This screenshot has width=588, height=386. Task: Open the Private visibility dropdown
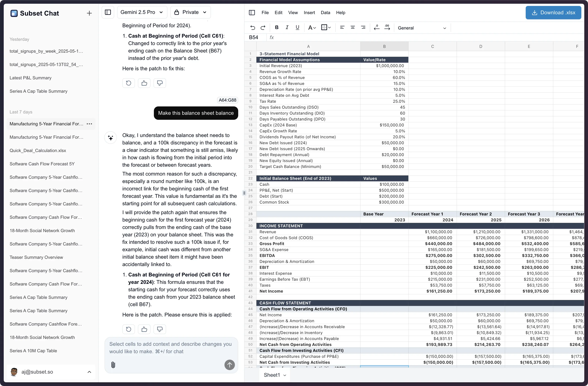(191, 12)
